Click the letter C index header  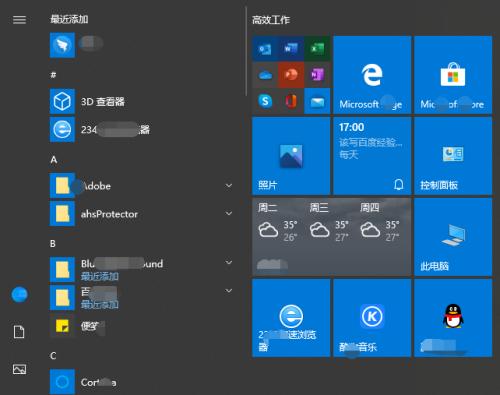point(53,356)
